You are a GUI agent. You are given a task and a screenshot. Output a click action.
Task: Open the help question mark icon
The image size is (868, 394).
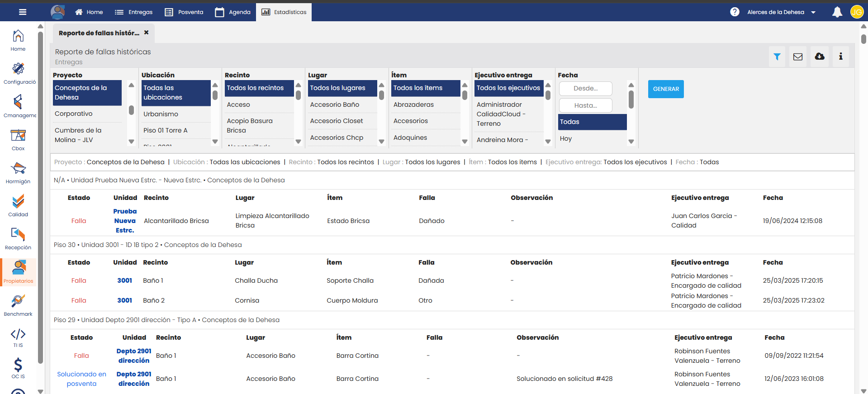click(735, 12)
